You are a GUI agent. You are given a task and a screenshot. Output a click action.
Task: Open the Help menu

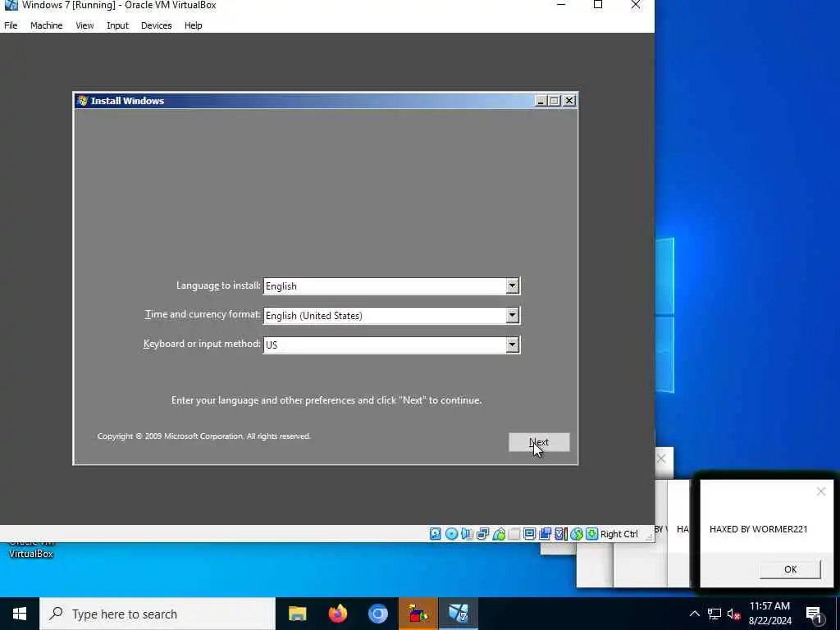(x=194, y=25)
